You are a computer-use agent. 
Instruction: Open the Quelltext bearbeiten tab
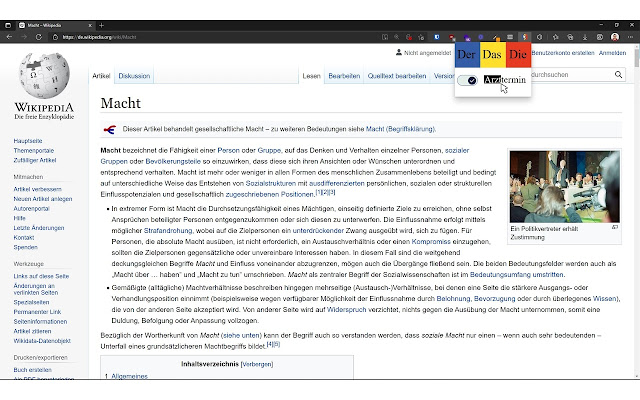[397, 76]
